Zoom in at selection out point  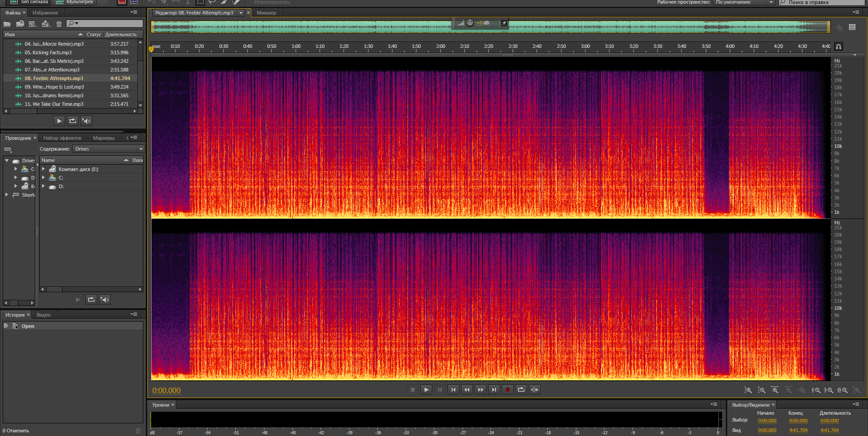tap(829, 390)
